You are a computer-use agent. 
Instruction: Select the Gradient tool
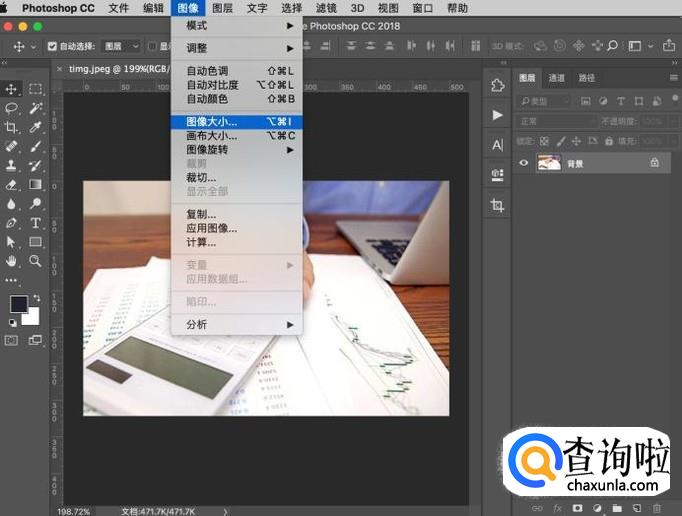pyautogui.click(x=35, y=184)
